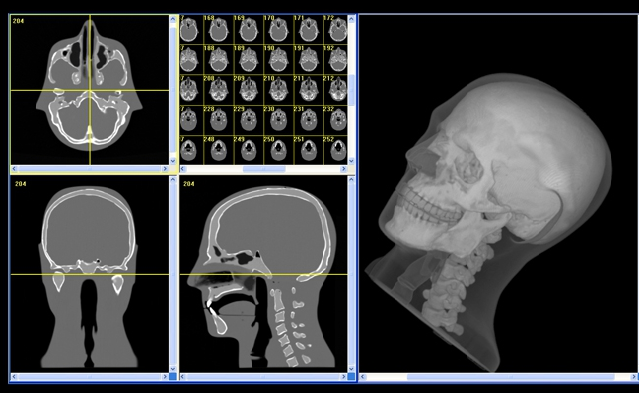Click the right arrow under the axial view
The width and height of the screenshot is (639, 393).
tap(165, 169)
